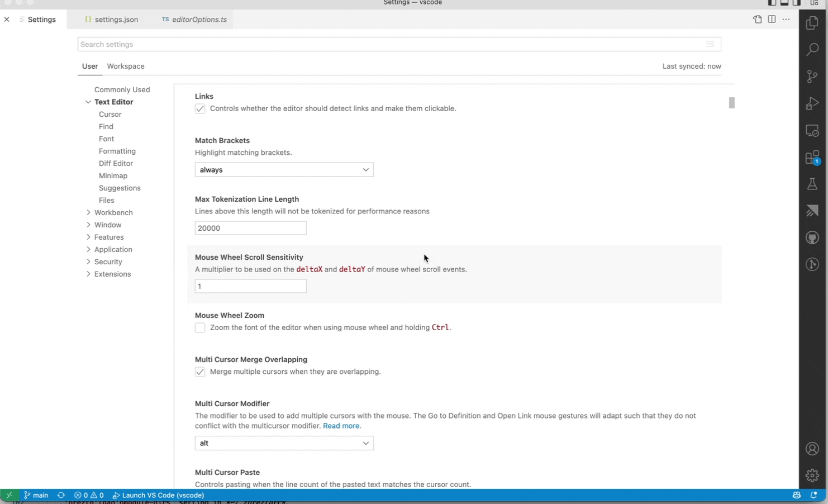Go to the Cursor settings category

pos(110,115)
